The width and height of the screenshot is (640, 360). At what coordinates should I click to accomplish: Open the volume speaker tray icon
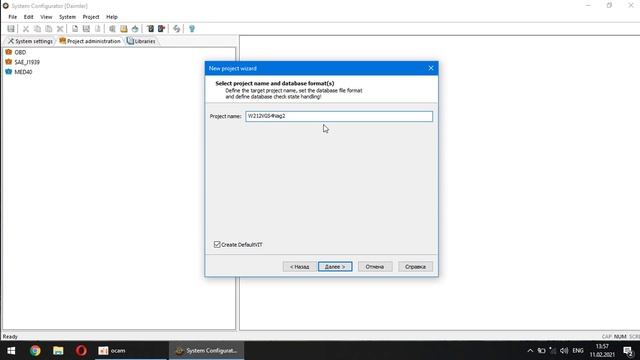[564, 351]
